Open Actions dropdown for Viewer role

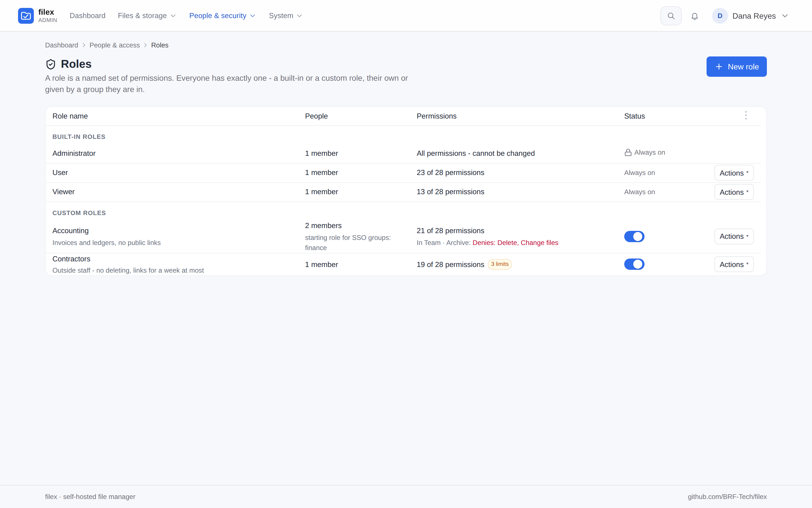click(734, 192)
